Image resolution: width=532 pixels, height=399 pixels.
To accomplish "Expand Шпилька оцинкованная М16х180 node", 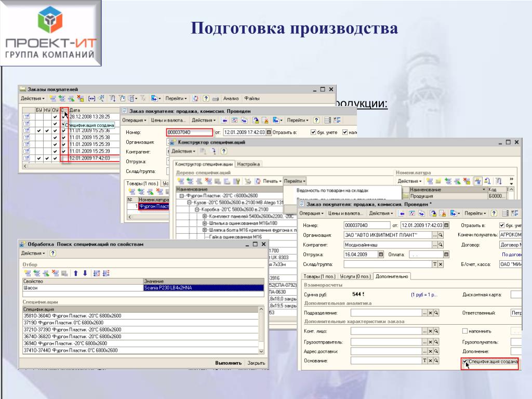I will tap(205, 223).
